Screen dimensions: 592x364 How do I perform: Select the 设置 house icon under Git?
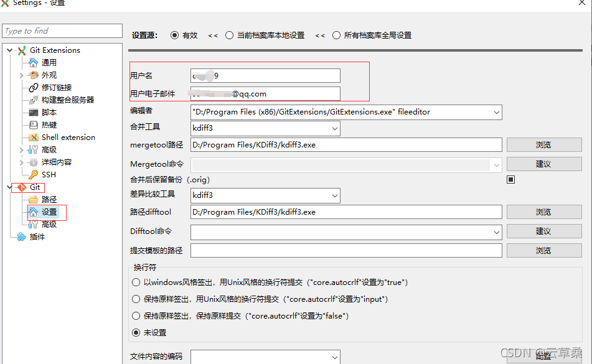[x=34, y=212]
